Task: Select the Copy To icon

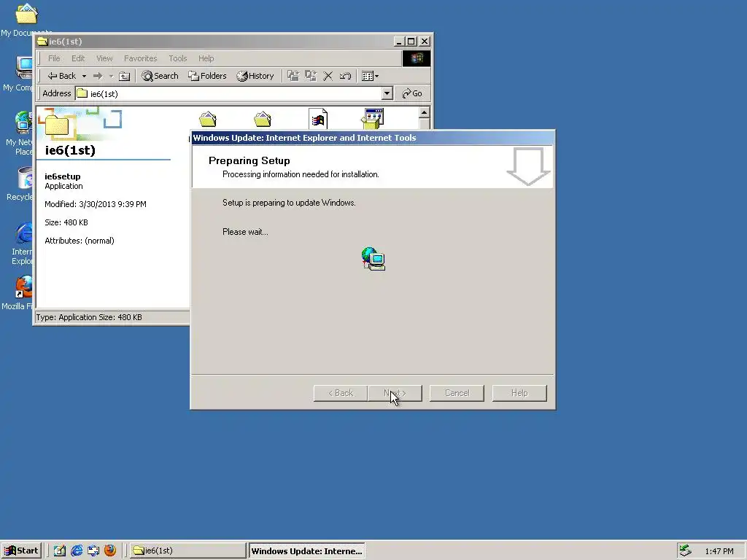Action: pos(311,76)
